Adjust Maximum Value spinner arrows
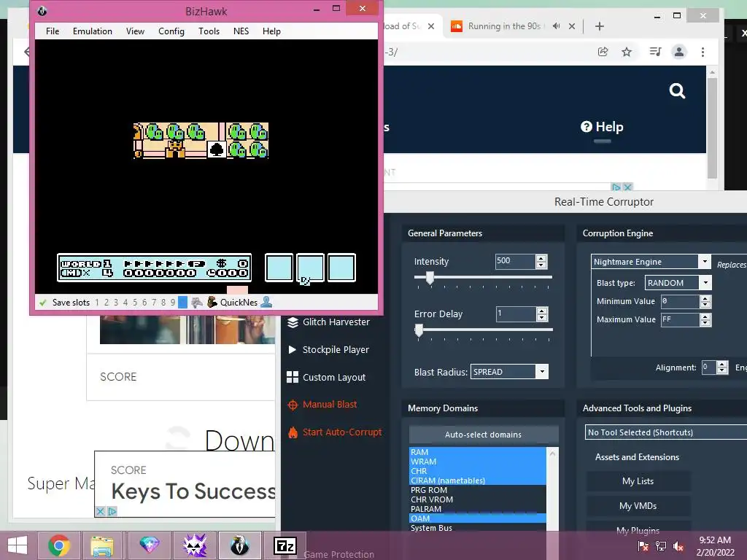 705,320
